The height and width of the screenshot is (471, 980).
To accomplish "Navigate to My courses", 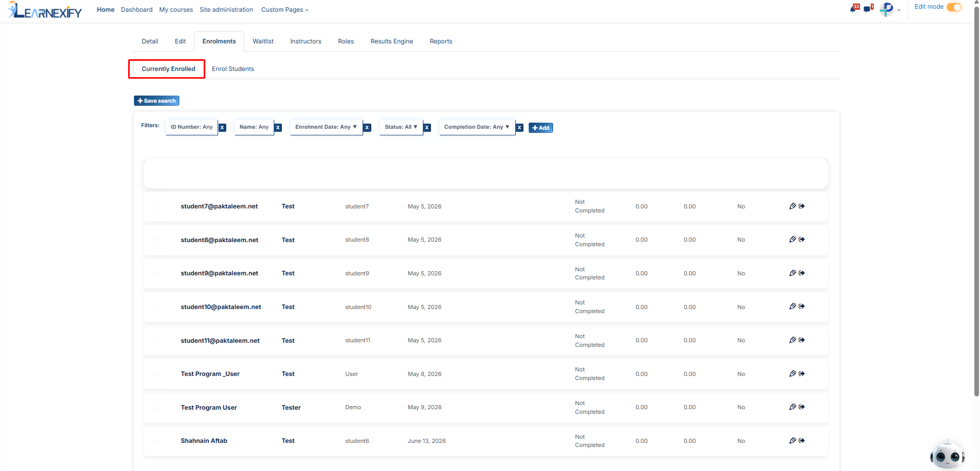I will click(176, 10).
